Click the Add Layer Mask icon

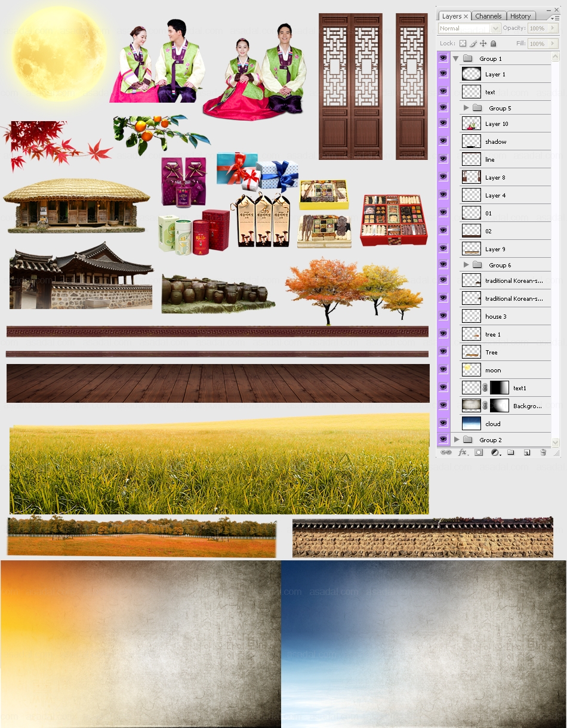click(x=479, y=453)
